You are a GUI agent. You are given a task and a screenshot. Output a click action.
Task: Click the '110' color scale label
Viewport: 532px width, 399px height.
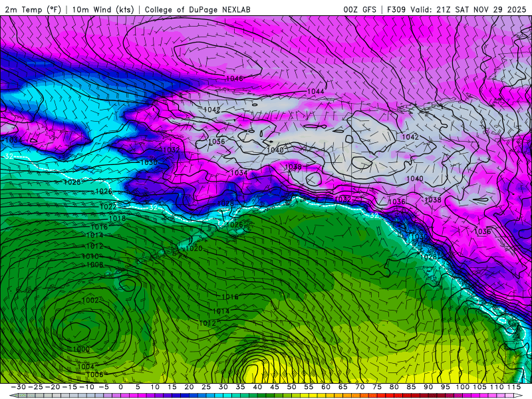click(496, 387)
